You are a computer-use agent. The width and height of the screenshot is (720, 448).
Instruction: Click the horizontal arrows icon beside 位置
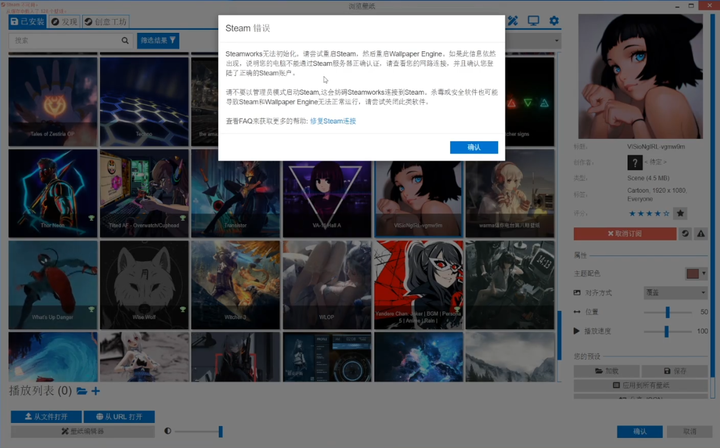coord(577,312)
